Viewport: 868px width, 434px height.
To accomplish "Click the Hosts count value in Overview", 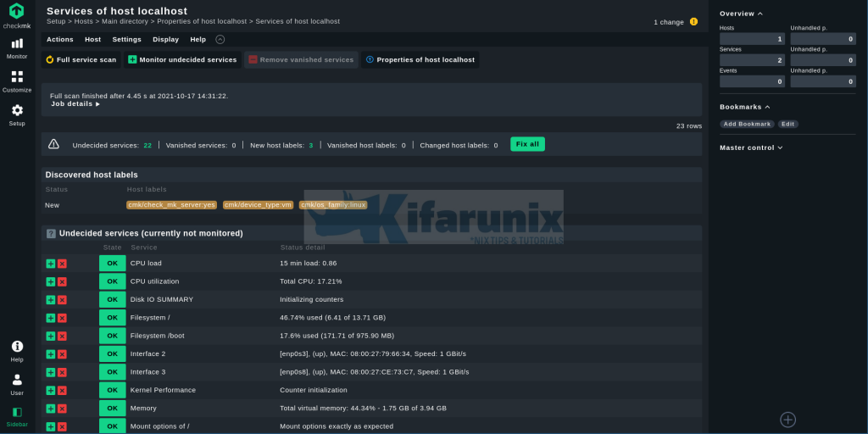I will tap(753, 39).
